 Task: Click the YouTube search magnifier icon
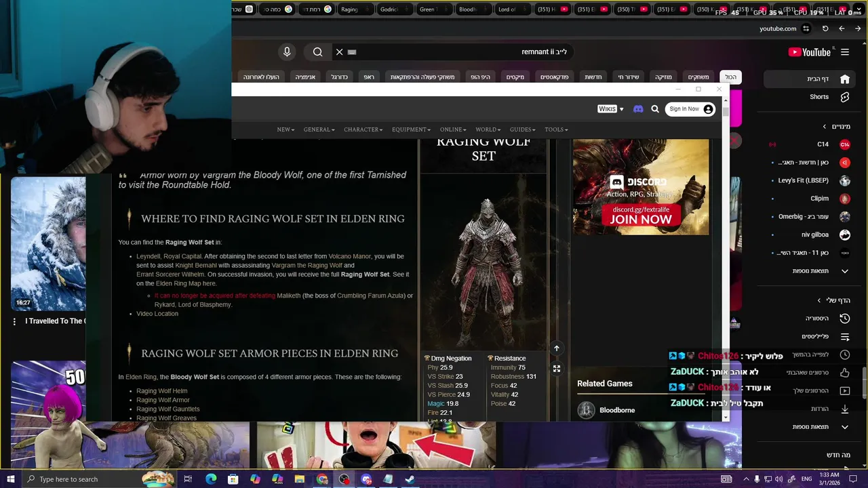coord(318,52)
